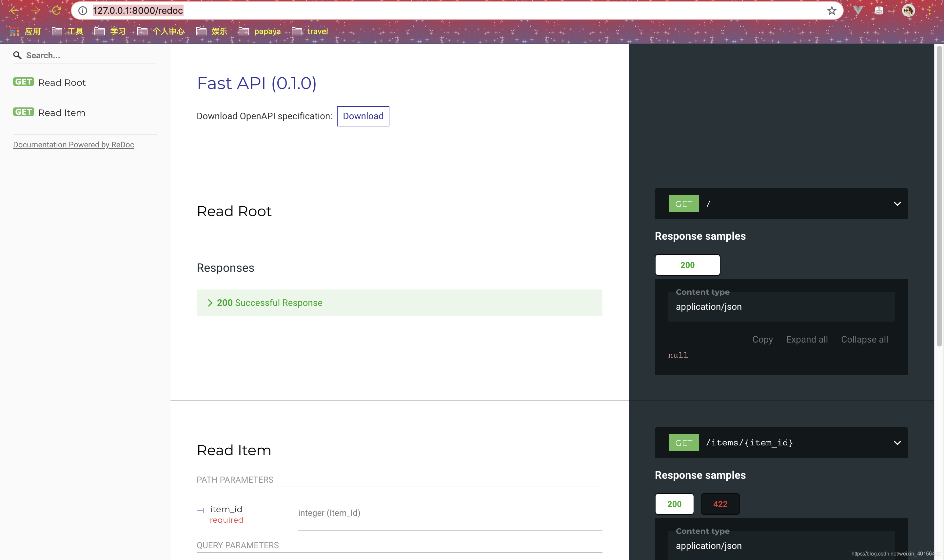Open Read Item in the sidebar

[62, 112]
